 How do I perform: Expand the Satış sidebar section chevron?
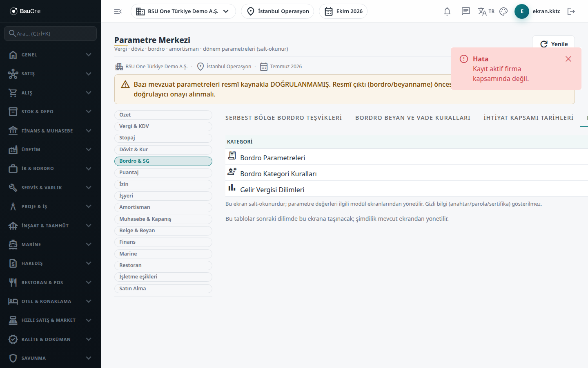[x=89, y=74]
